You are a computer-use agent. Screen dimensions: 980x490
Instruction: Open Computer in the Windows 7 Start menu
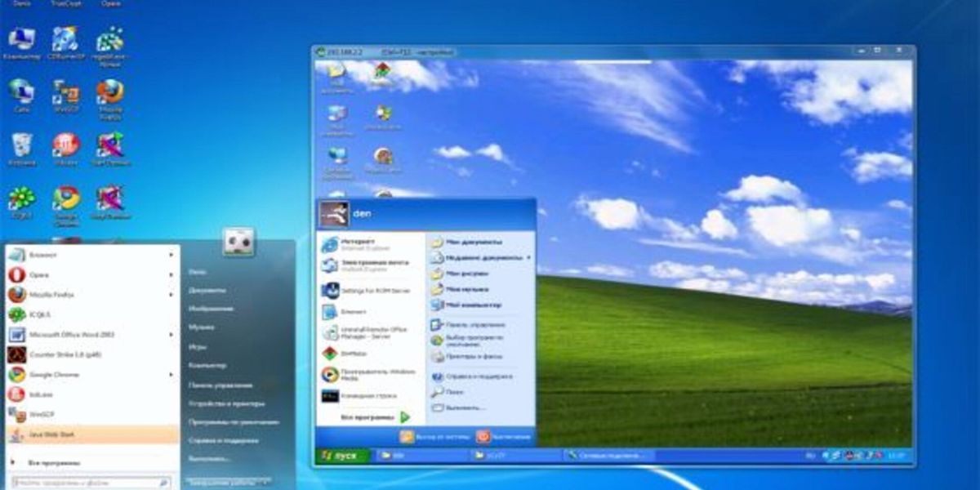tap(207, 365)
